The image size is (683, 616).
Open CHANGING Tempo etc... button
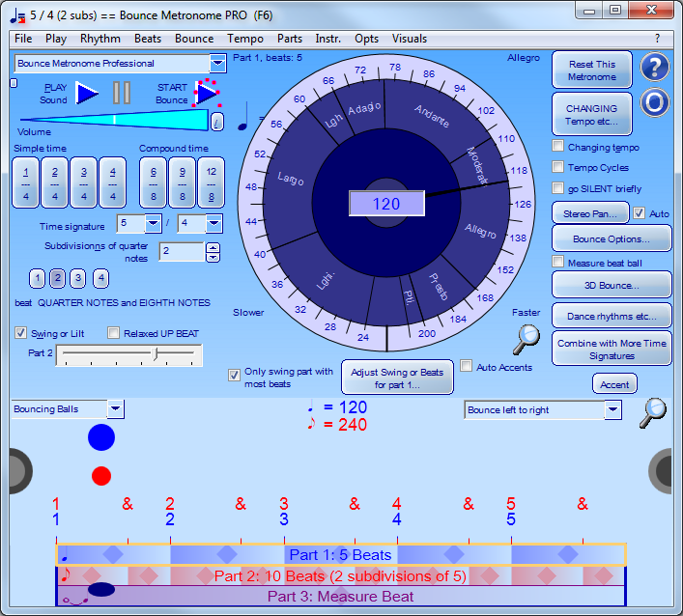click(592, 115)
